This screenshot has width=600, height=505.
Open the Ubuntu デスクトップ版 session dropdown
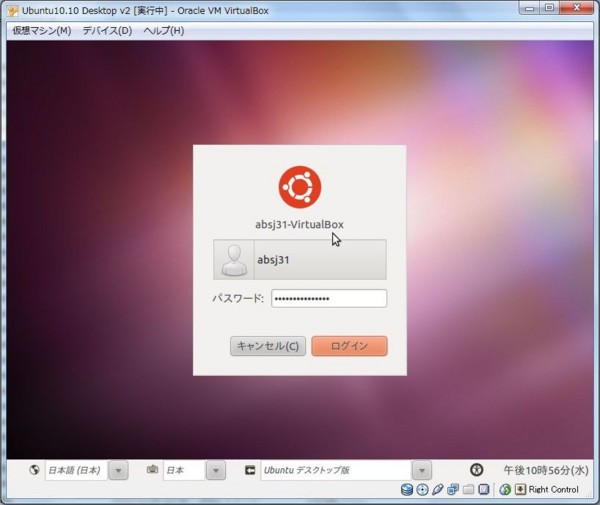point(336,470)
